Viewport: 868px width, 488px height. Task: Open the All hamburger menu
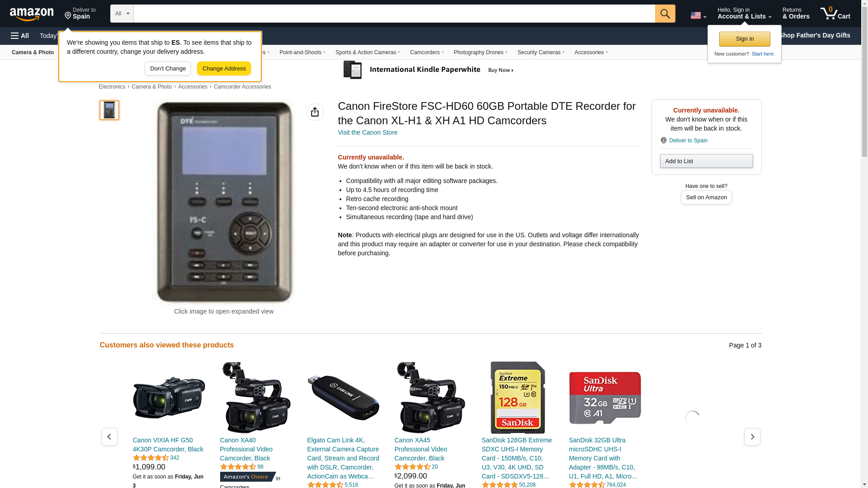[20, 36]
